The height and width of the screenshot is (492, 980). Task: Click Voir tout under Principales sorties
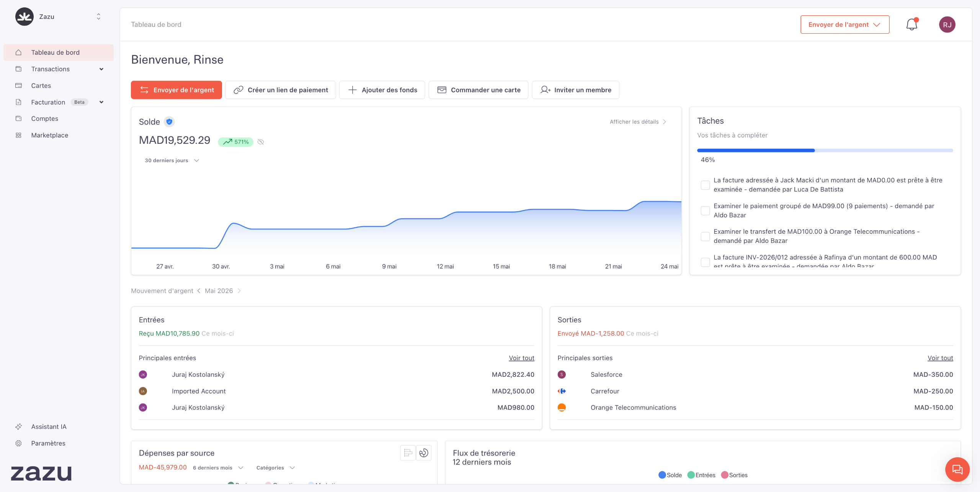[x=940, y=358]
